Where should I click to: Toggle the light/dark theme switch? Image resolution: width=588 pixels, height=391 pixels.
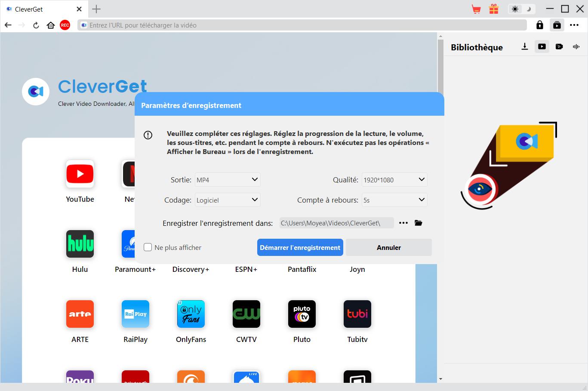(x=521, y=9)
